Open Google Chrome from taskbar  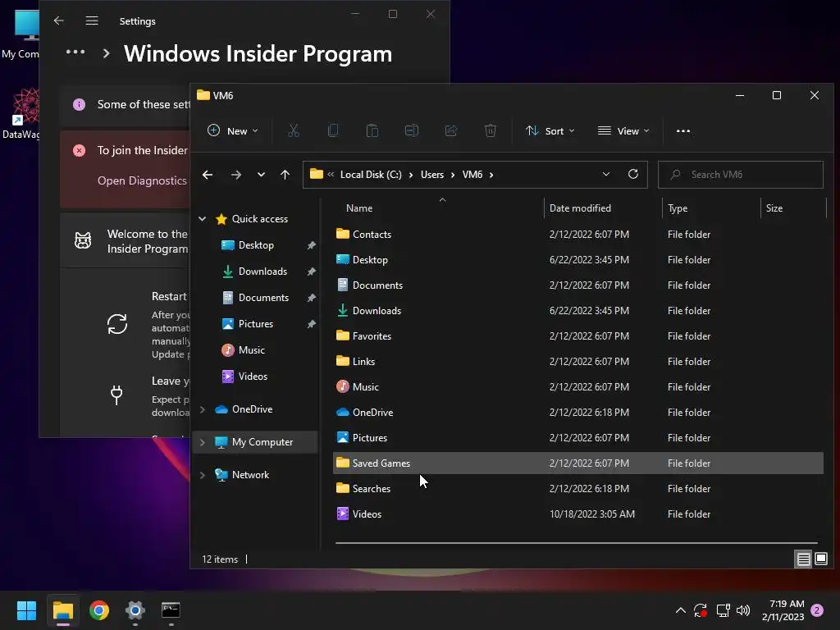(99, 610)
